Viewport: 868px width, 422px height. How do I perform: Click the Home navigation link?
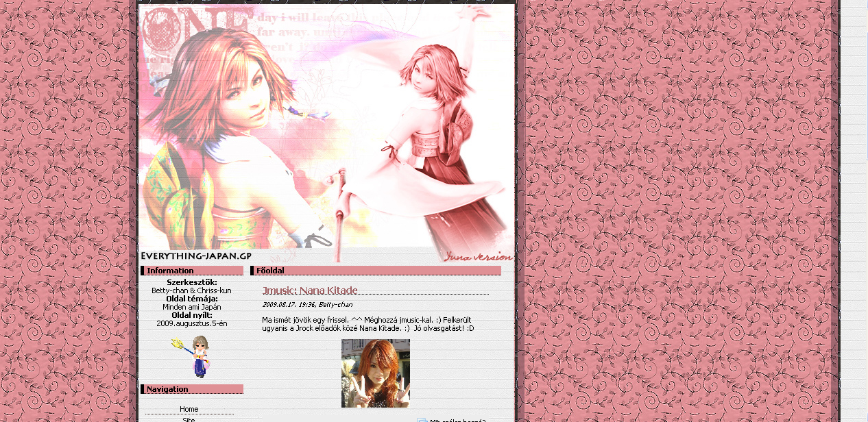pos(189,409)
